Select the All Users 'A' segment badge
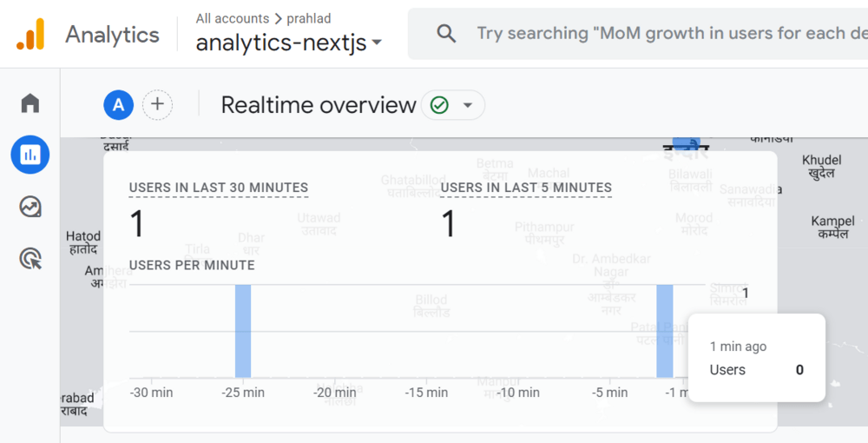 click(118, 106)
